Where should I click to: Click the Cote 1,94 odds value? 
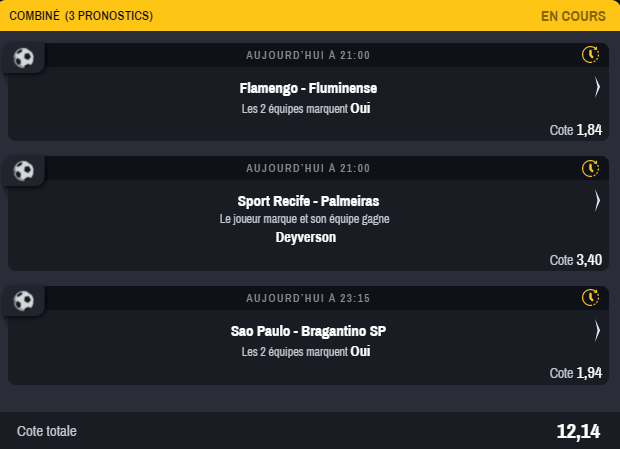point(576,373)
